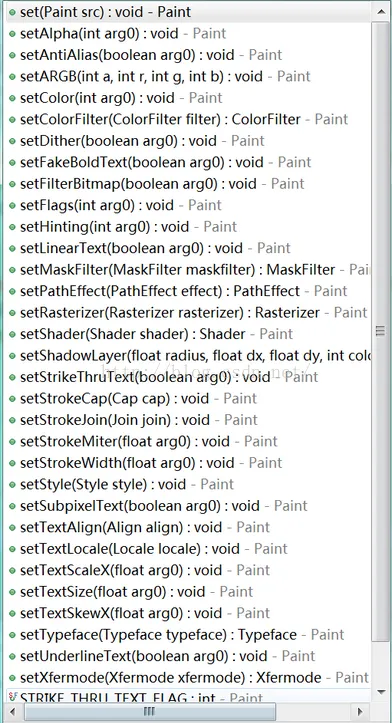Click the green icon next to setStyle
The width and height of the screenshot is (392, 723).
[x=12, y=485]
